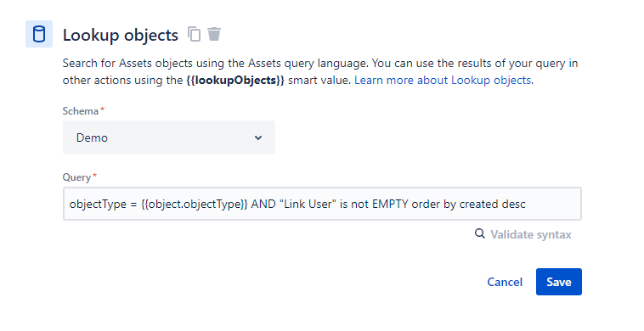Open the Schema dropdown showing Demo

click(x=169, y=137)
